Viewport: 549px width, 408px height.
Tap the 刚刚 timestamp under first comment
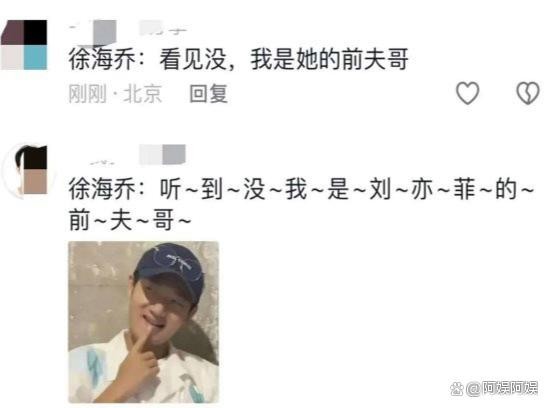[87, 94]
